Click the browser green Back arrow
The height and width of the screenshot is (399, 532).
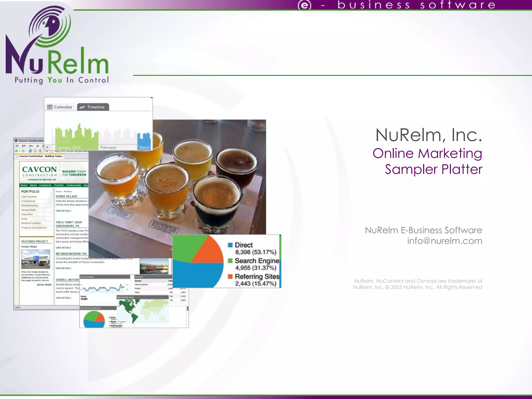tap(16, 151)
